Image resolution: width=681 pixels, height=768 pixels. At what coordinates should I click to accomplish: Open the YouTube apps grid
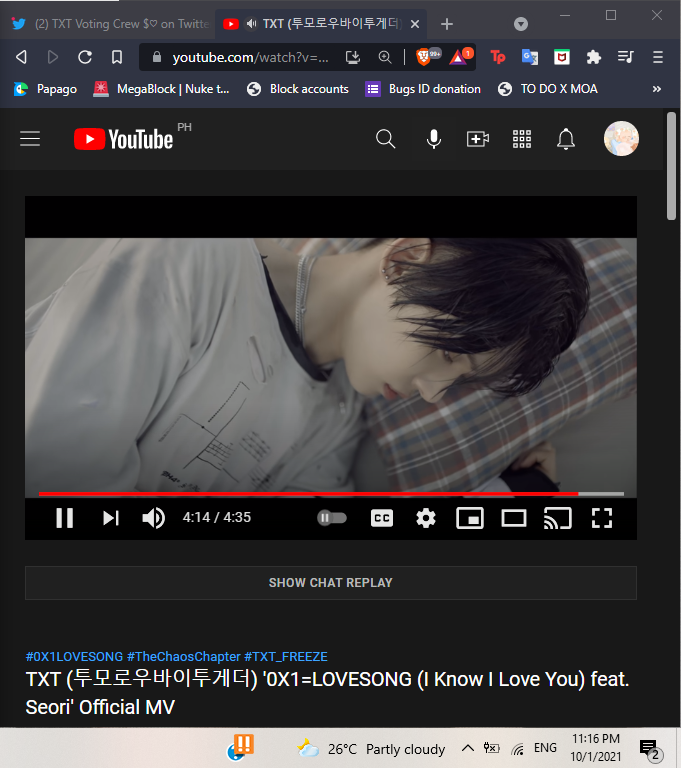point(522,139)
